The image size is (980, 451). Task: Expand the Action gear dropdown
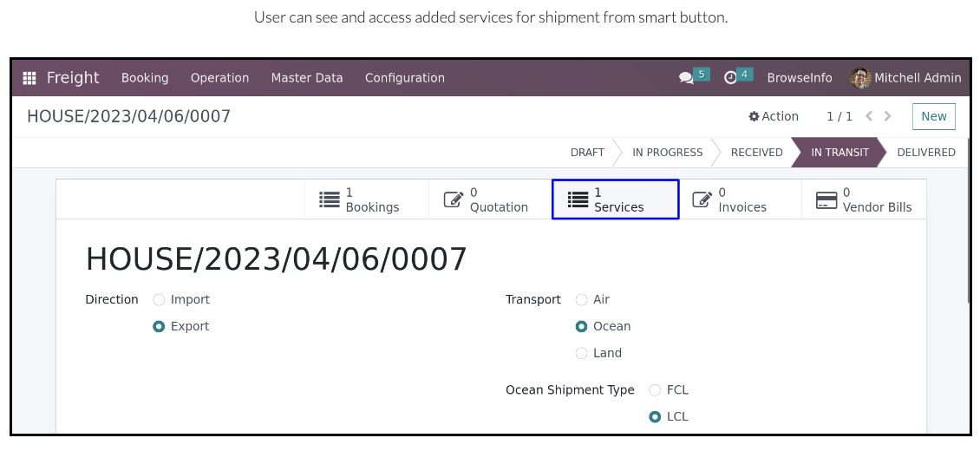click(x=774, y=117)
